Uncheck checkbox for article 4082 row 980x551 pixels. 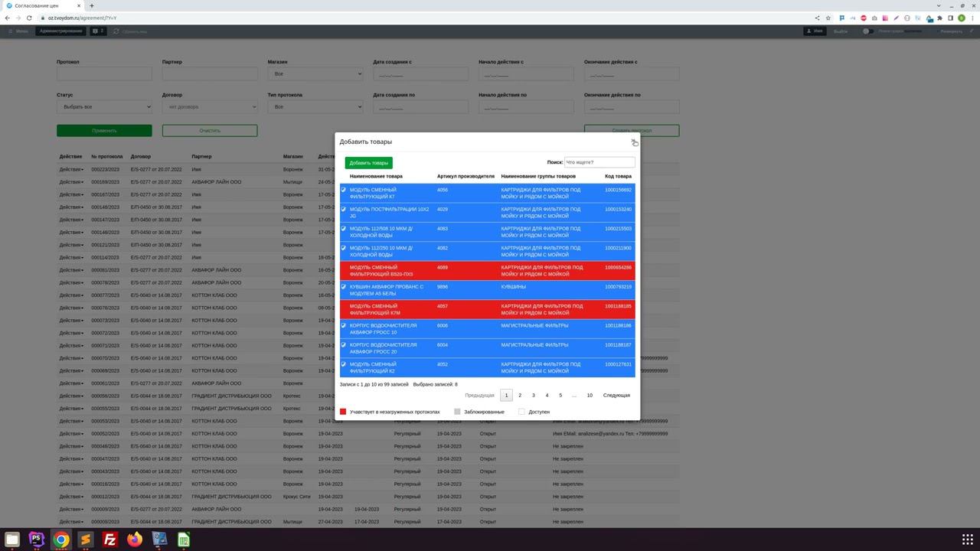click(343, 248)
